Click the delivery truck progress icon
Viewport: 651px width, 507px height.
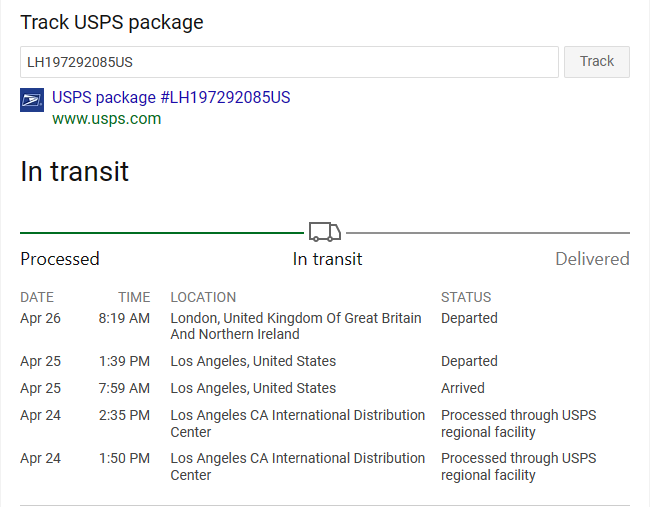pyautogui.click(x=325, y=232)
